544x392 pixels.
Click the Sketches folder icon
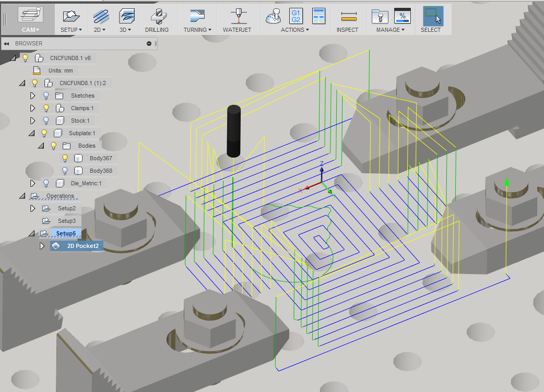(x=60, y=96)
